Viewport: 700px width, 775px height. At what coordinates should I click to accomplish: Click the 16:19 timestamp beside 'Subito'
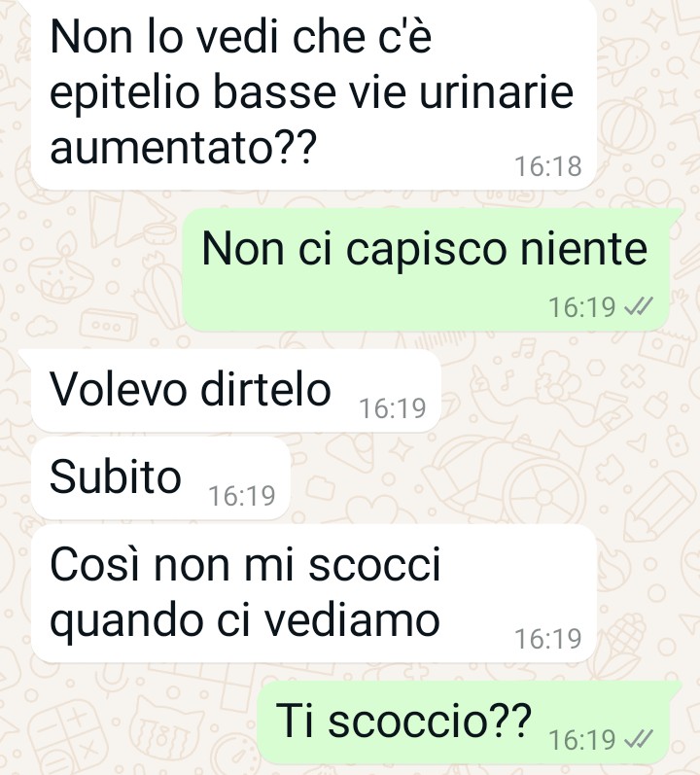pyautogui.click(x=241, y=496)
